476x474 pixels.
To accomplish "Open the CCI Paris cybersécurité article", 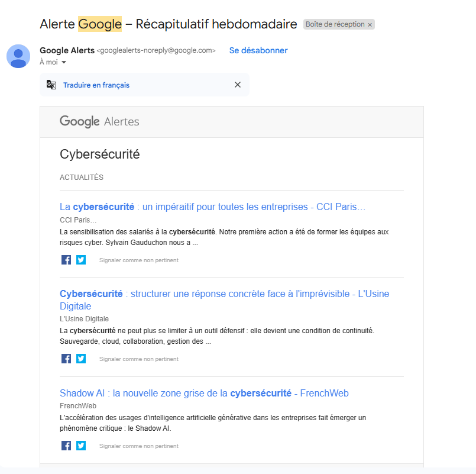I will click(x=213, y=207).
